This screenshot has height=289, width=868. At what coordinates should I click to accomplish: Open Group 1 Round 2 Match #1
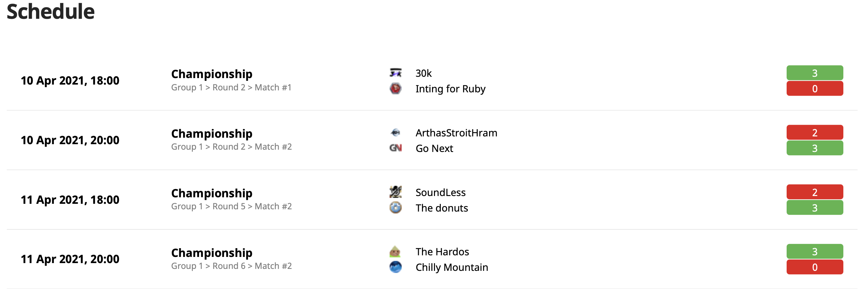pos(231,87)
